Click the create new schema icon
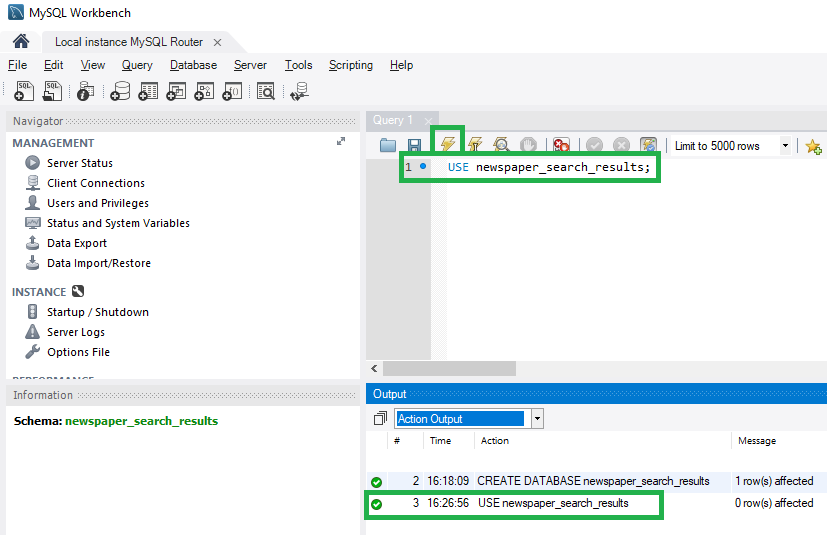 tap(120, 92)
